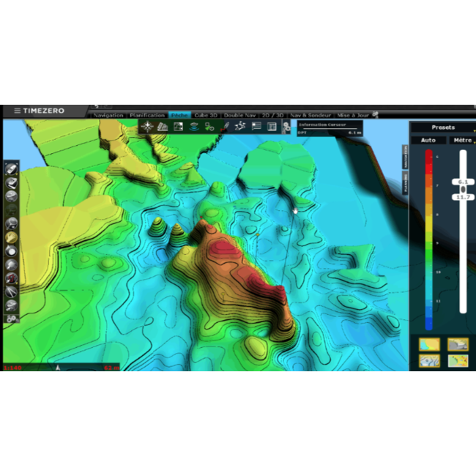Click the compass rose icon in the top ribbon
The height and width of the screenshot is (476, 476).
click(x=147, y=127)
